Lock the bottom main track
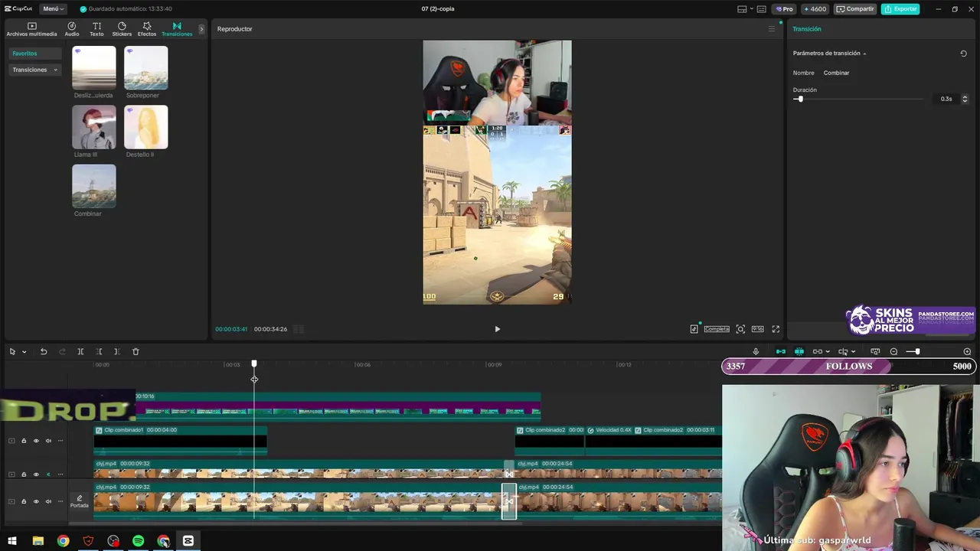 (24, 502)
